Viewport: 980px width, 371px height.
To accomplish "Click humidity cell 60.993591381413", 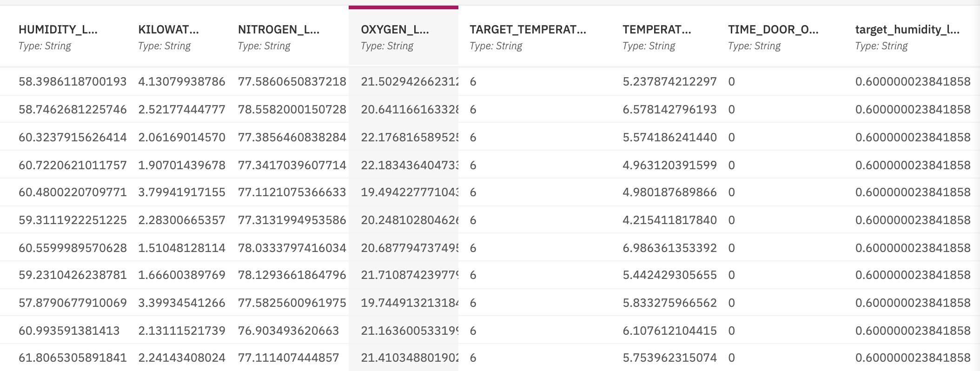I will point(69,331).
